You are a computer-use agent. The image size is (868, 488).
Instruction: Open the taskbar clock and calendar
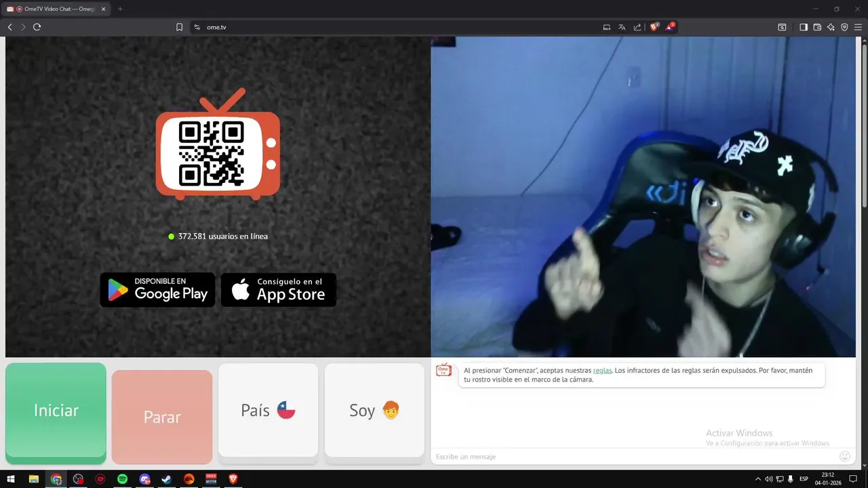pyautogui.click(x=828, y=479)
